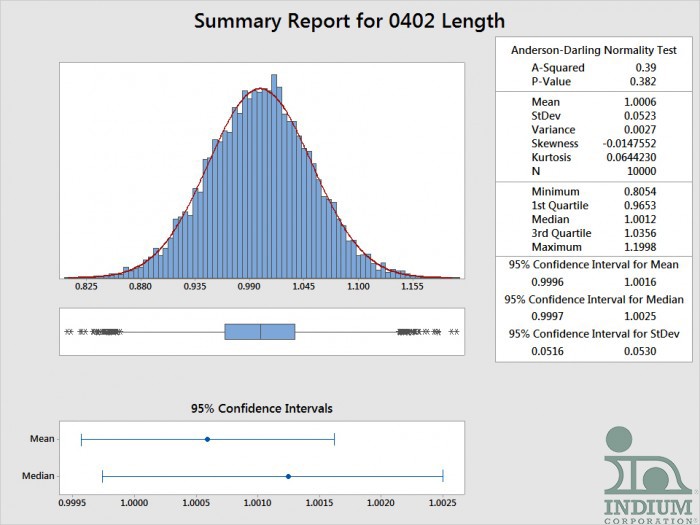The height and width of the screenshot is (525, 700).
Task: Click the blue interquartile box in the boxplot
Action: (x=260, y=332)
